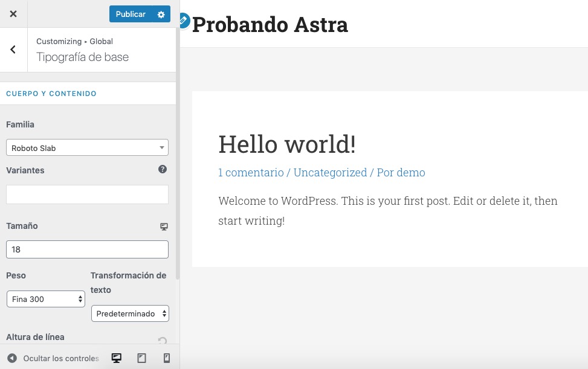This screenshot has width=588, height=369.
Task: Open the Familia font dropdown
Action: tap(87, 147)
